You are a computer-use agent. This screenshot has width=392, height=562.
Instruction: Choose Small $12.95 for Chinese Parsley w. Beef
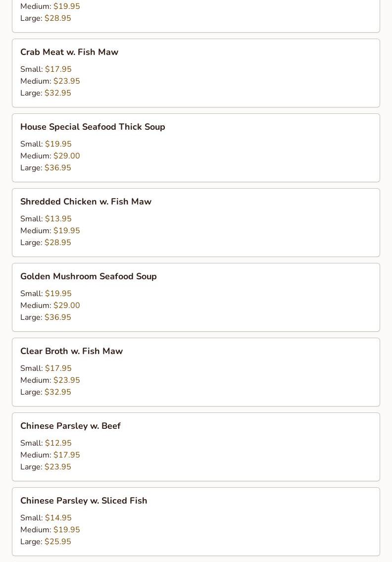[46, 443]
